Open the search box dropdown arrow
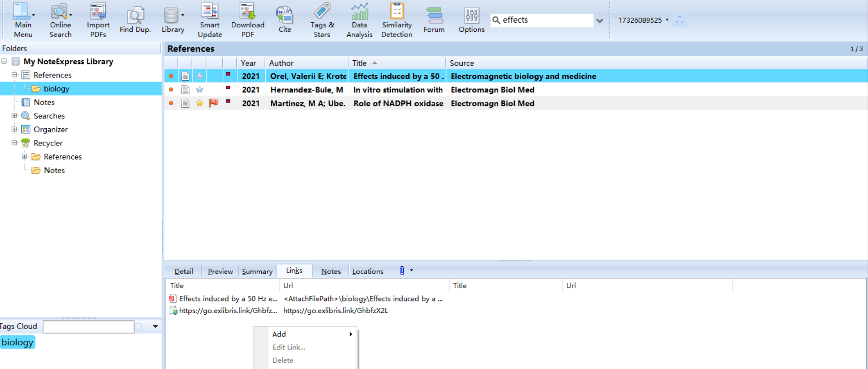This screenshot has height=369, width=868. coord(599,20)
